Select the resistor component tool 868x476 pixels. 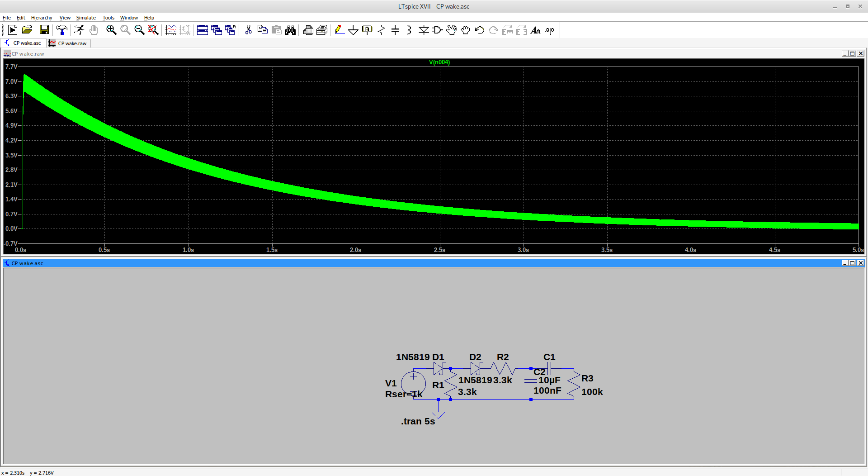click(381, 30)
